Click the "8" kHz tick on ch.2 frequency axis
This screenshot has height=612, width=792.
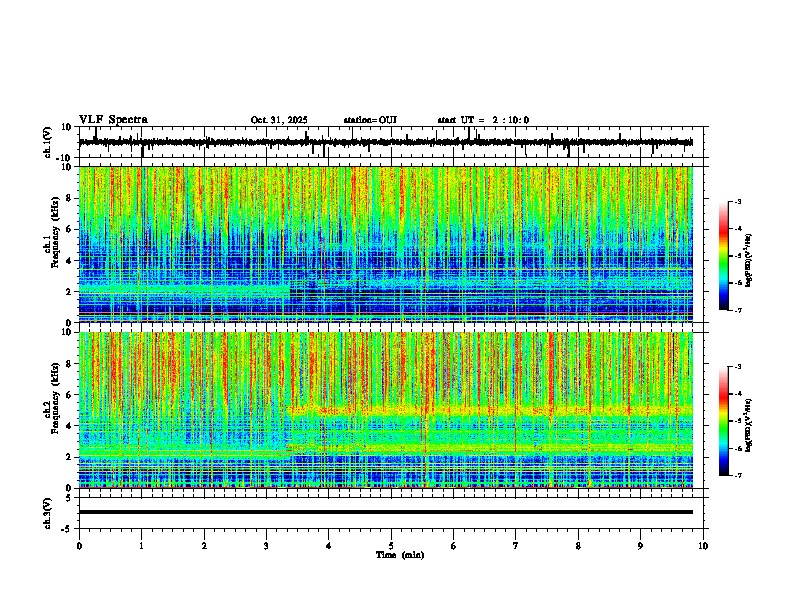coord(70,364)
